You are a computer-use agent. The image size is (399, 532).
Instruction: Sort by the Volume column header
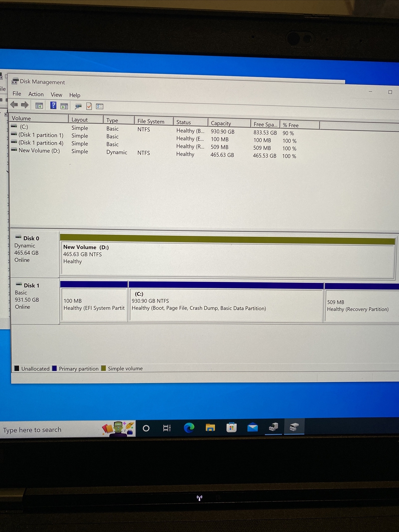pos(39,118)
